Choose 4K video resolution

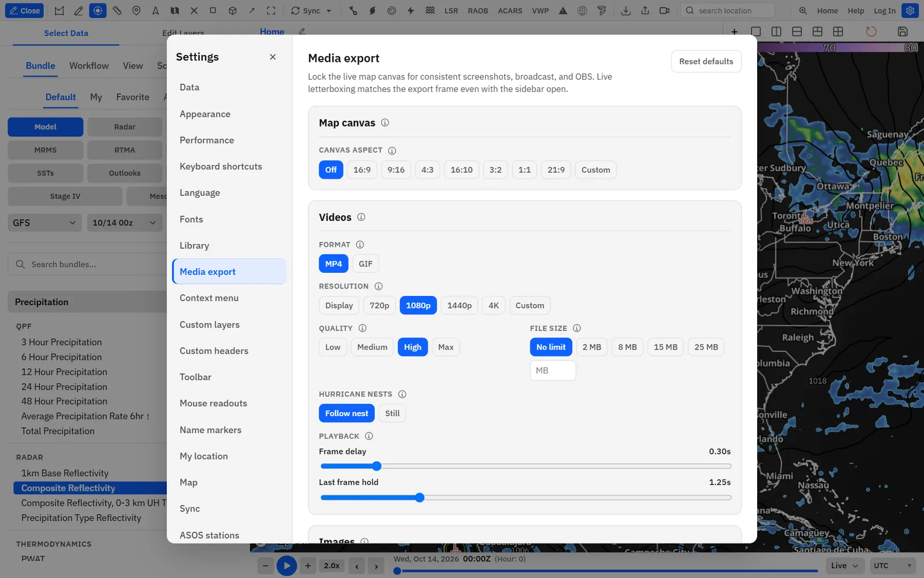[x=494, y=305]
